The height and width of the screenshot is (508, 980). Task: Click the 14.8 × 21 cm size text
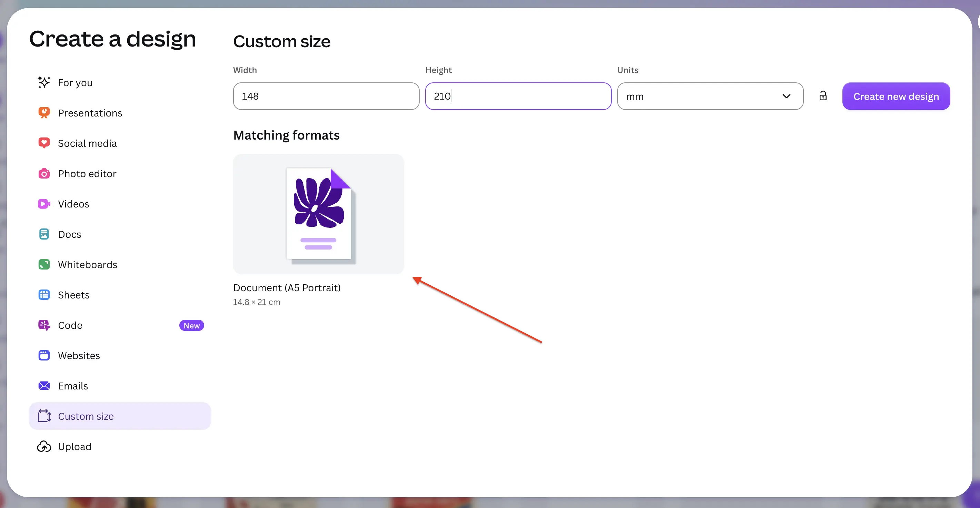point(257,302)
